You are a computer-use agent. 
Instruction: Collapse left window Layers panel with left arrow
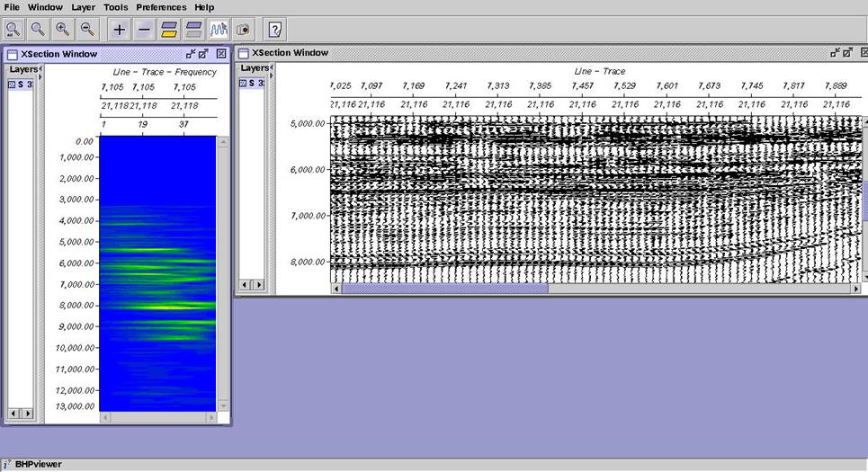[x=40, y=68]
